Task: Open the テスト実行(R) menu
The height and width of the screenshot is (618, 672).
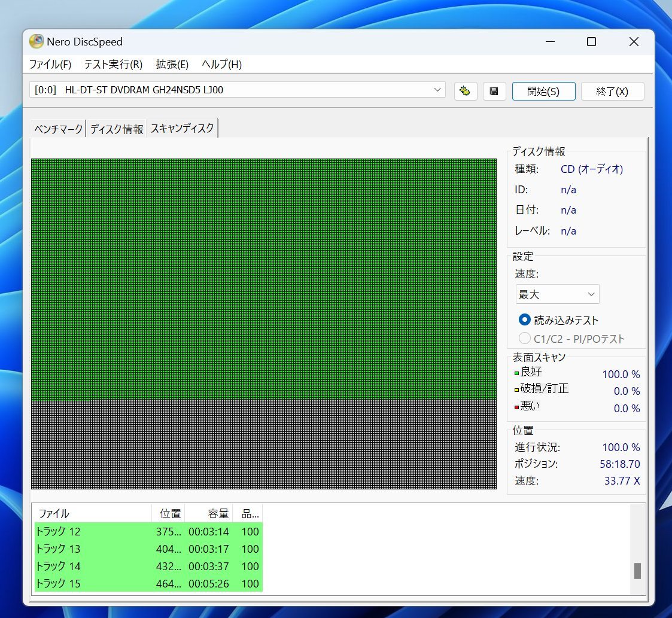Action: click(x=113, y=64)
